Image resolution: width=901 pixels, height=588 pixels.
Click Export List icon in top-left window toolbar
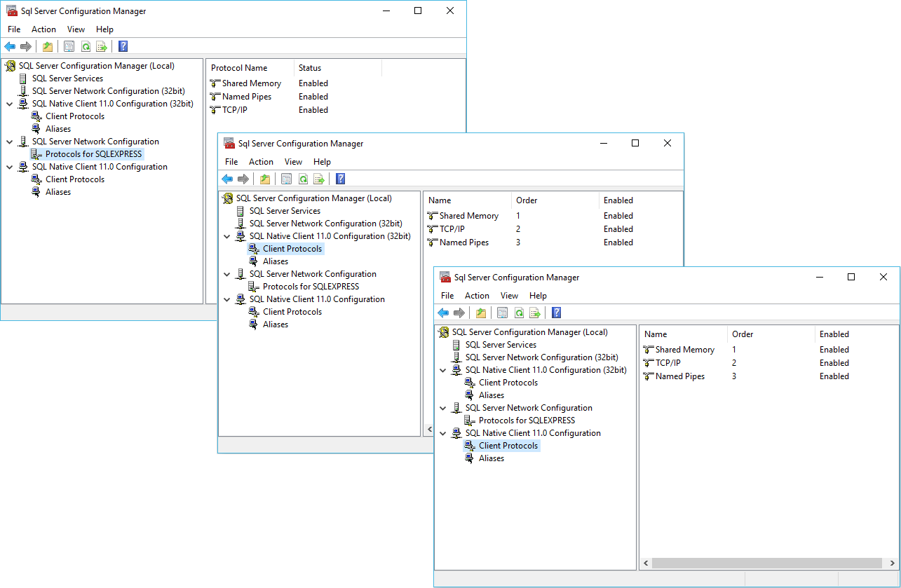click(x=102, y=47)
